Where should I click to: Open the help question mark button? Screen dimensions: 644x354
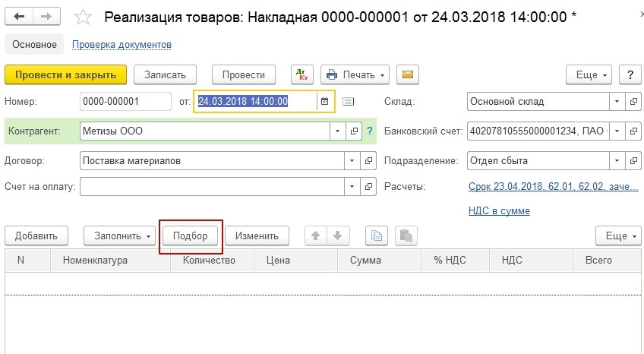click(x=630, y=74)
